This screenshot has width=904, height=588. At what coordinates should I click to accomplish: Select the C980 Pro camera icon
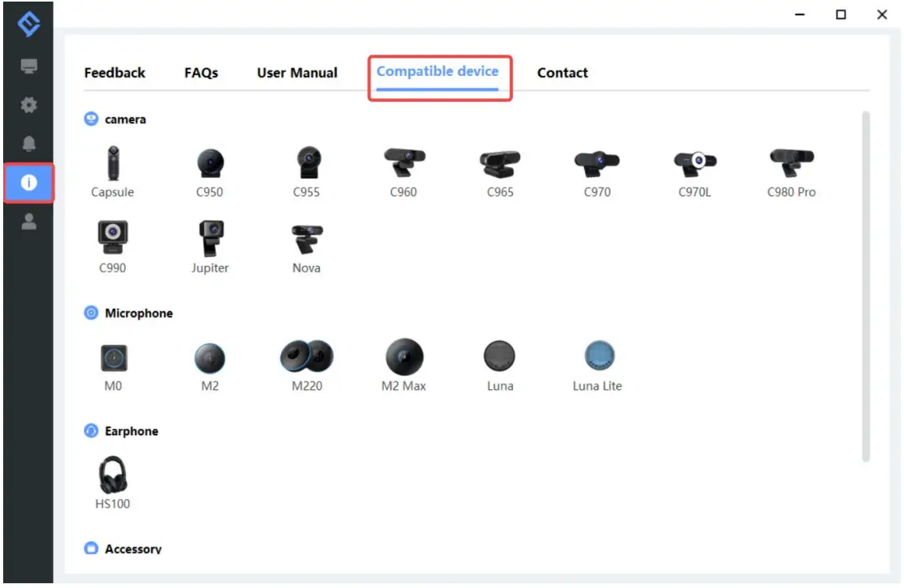click(x=792, y=162)
